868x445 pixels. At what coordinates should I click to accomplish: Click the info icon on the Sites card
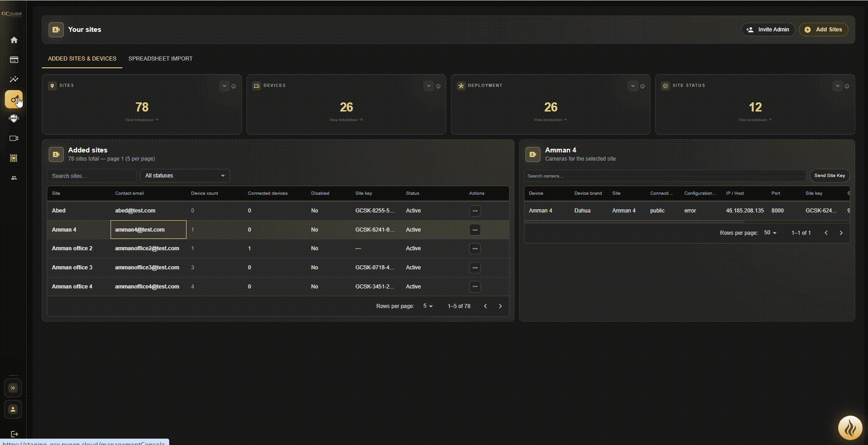233,86
